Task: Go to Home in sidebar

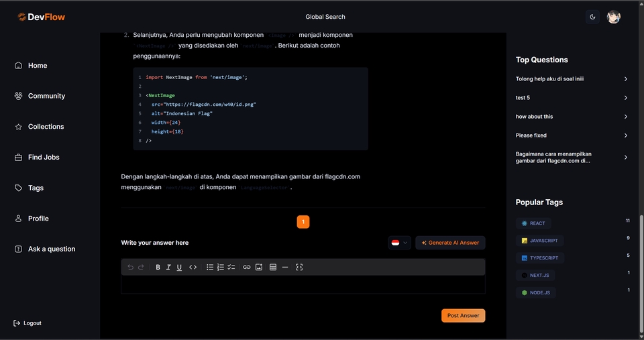Action: pos(31,65)
